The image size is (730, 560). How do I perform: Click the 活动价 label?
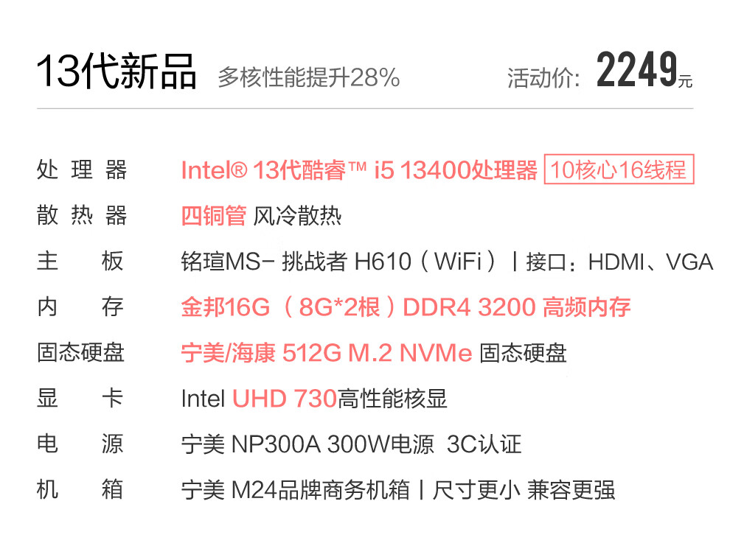coord(543,77)
